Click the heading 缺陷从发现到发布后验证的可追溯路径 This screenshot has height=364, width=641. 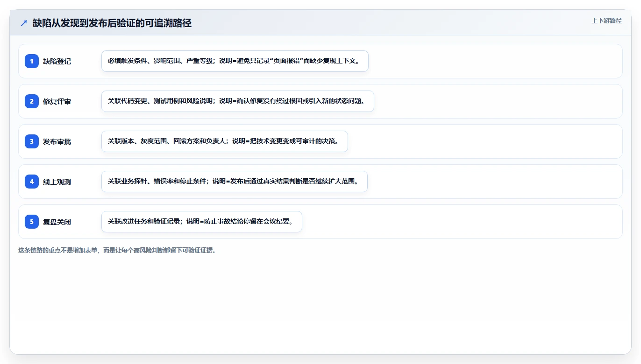[x=112, y=23]
